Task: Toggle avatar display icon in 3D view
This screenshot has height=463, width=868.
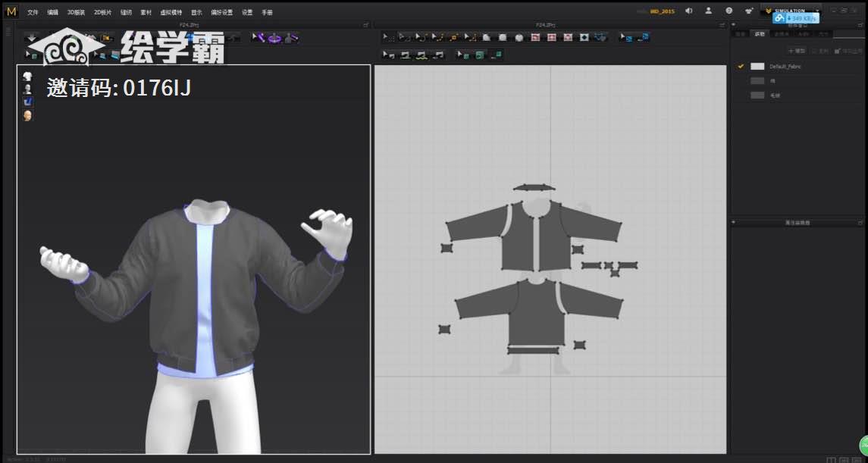Action: click(27, 89)
